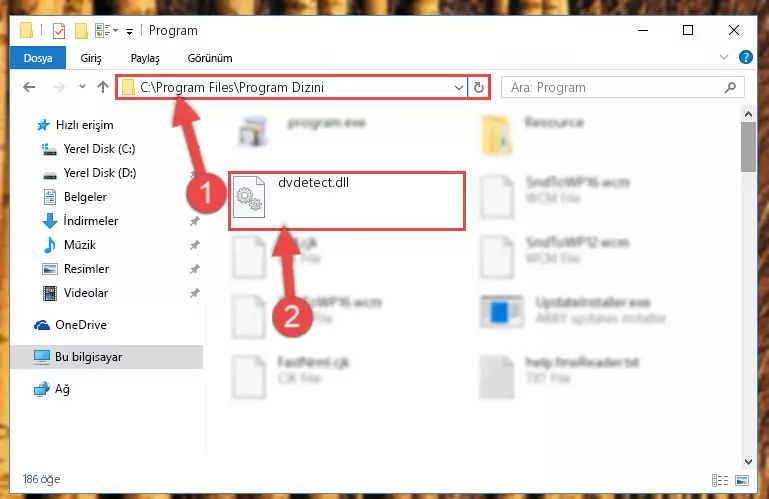Go up one folder level arrow

(103, 87)
